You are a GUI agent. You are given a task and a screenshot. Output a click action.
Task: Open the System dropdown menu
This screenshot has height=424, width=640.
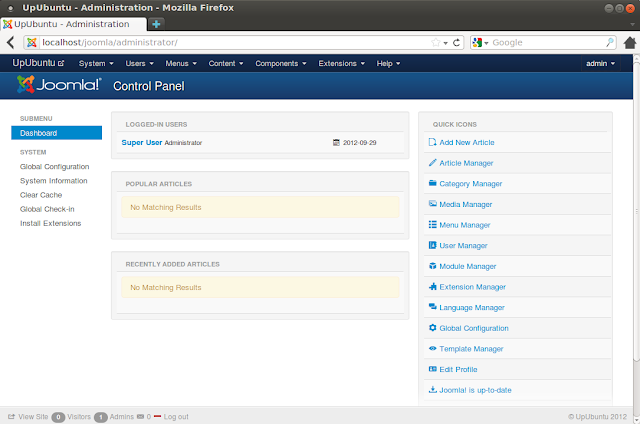(96, 63)
